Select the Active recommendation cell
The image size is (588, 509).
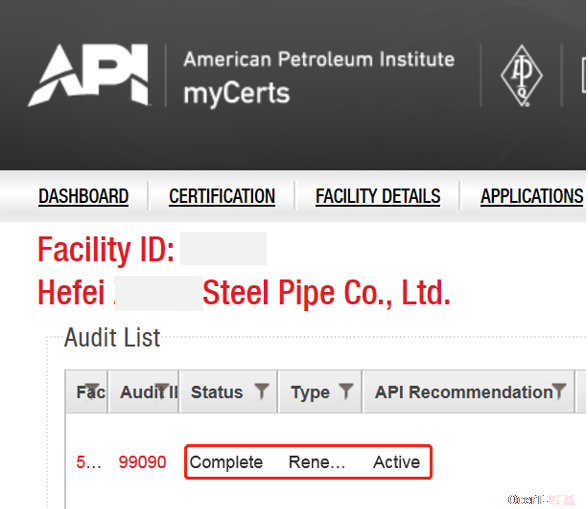[396, 462]
